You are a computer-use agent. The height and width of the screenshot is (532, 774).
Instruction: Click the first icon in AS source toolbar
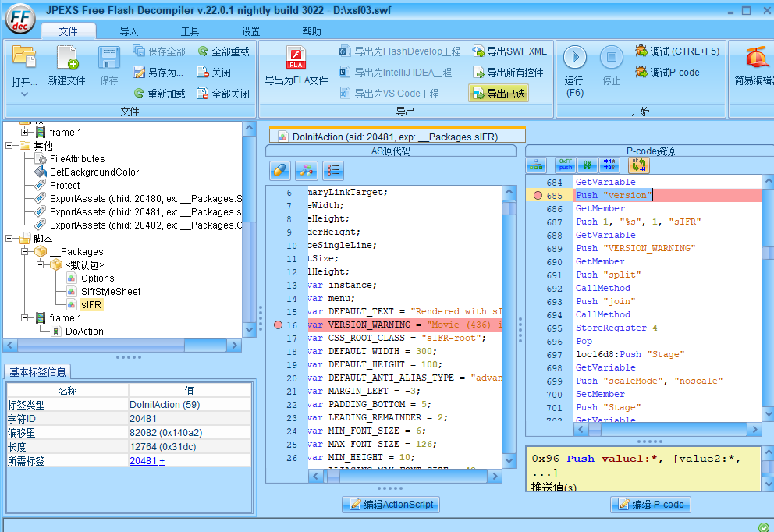point(280,170)
